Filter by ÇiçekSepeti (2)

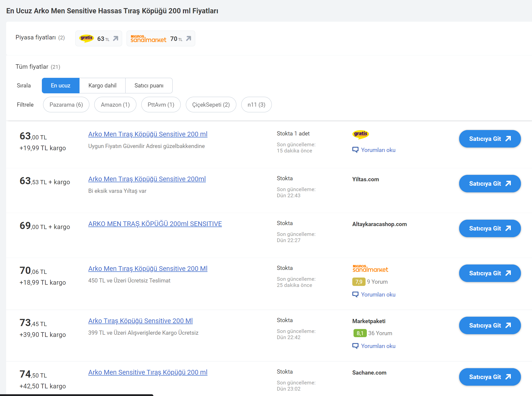click(211, 105)
